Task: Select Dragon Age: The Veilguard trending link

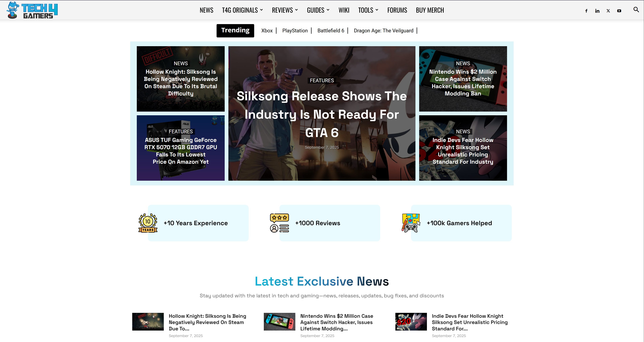Action: click(x=384, y=31)
